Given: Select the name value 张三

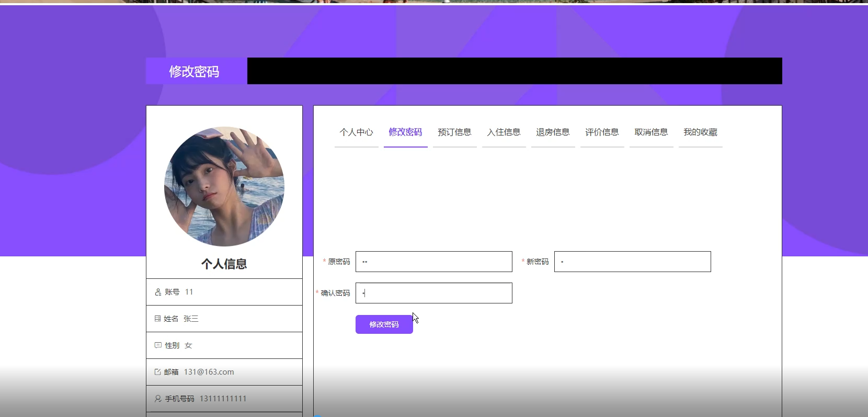Looking at the screenshot, I should pyautogui.click(x=191, y=319).
